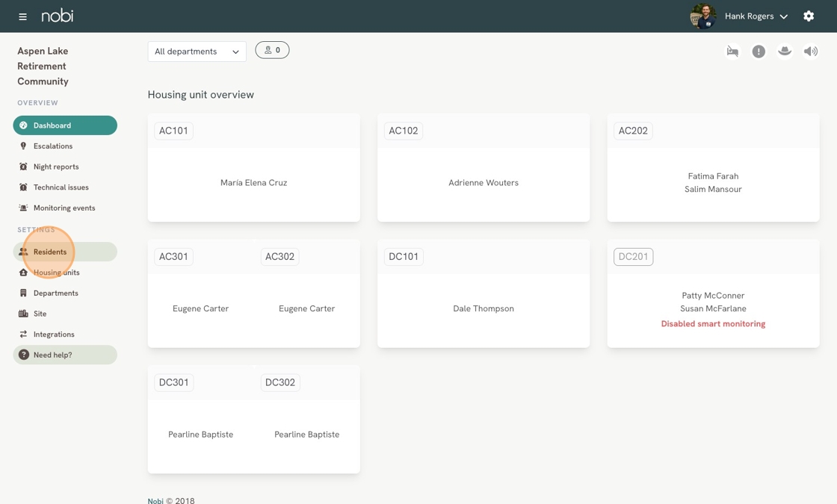Viewport: 837px width, 504px height.
Task: Open Technical issues page
Action: click(x=61, y=187)
